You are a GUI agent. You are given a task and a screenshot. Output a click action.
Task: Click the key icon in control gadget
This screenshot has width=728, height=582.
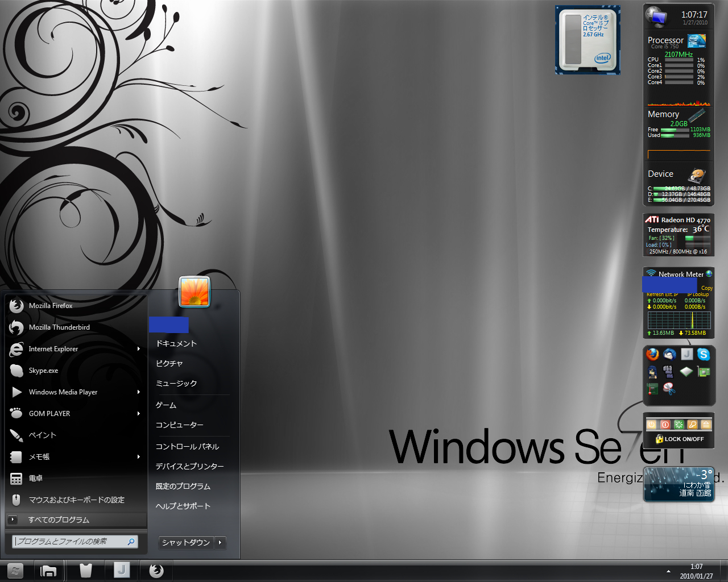[x=693, y=424]
